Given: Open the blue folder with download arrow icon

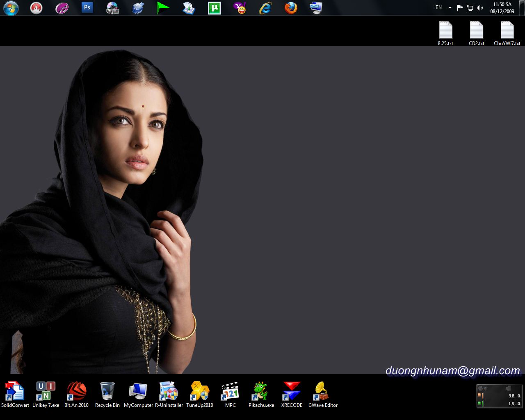Looking at the screenshot, I should click(189, 8).
